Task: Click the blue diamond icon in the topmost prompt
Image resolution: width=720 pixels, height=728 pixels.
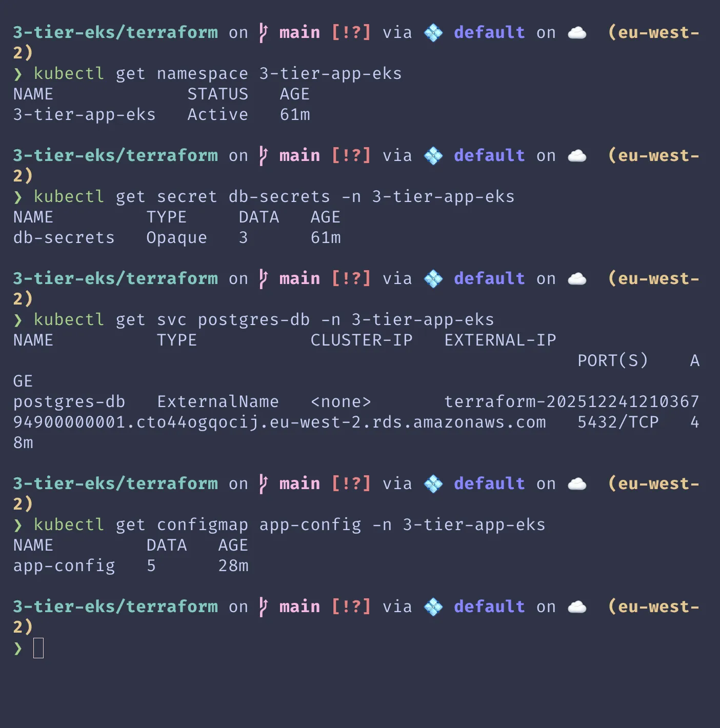Action: [x=433, y=33]
